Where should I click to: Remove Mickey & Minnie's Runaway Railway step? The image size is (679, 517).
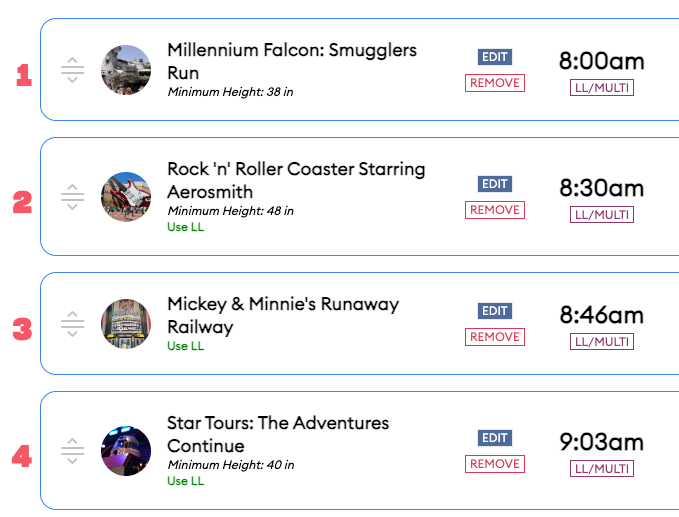click(494, 337)
